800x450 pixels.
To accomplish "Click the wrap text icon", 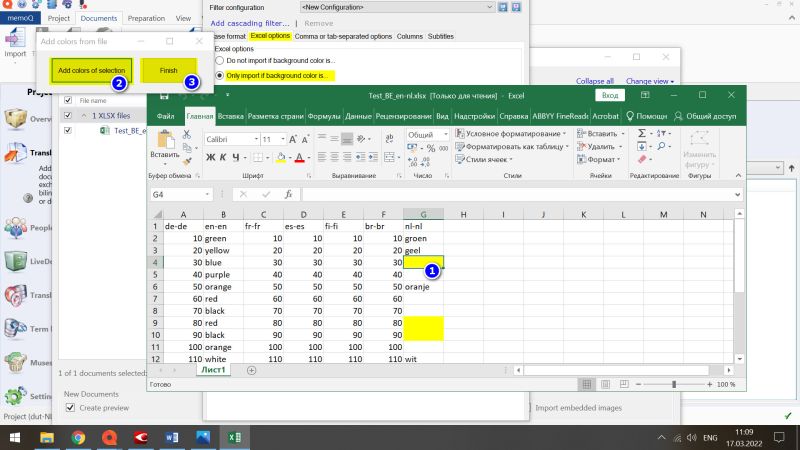I will click(x=389, y=138).
